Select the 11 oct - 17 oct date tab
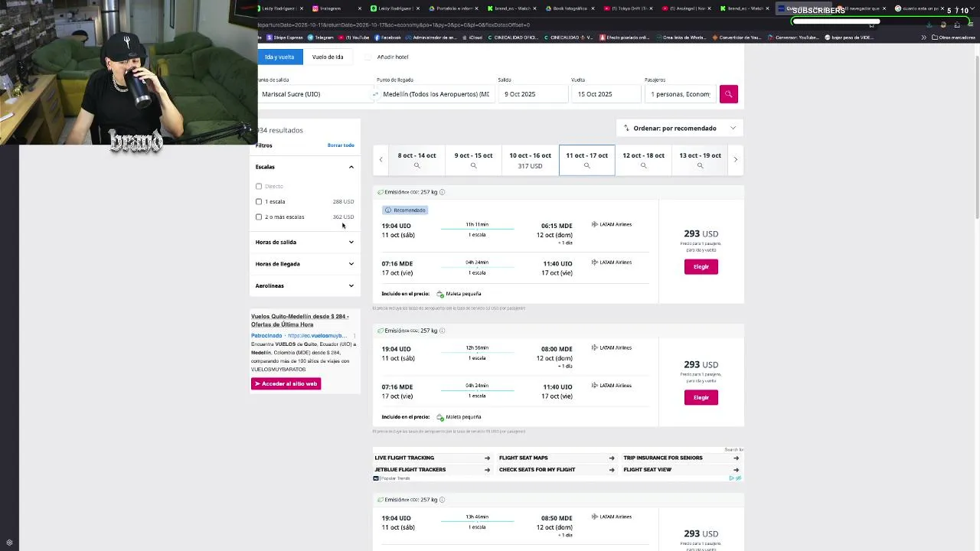Image resolution: width=980 pixels, height=551 pixels. [586, 160]
